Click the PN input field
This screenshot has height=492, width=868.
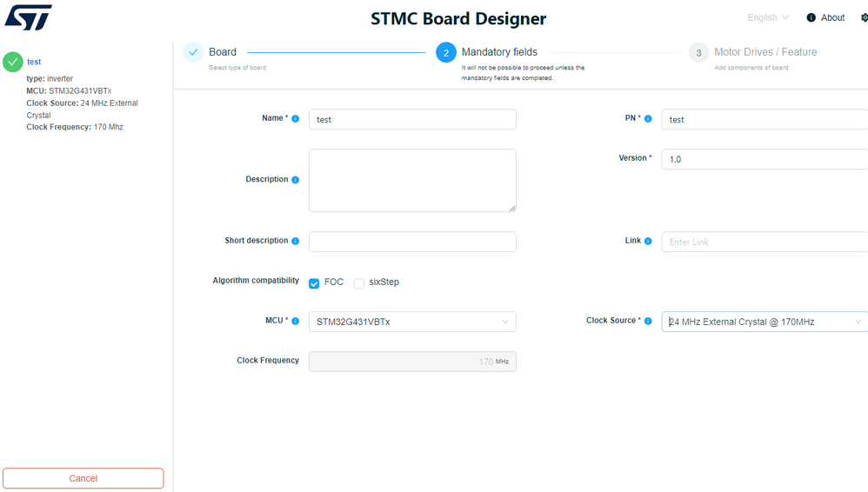(x=765, y=120)
